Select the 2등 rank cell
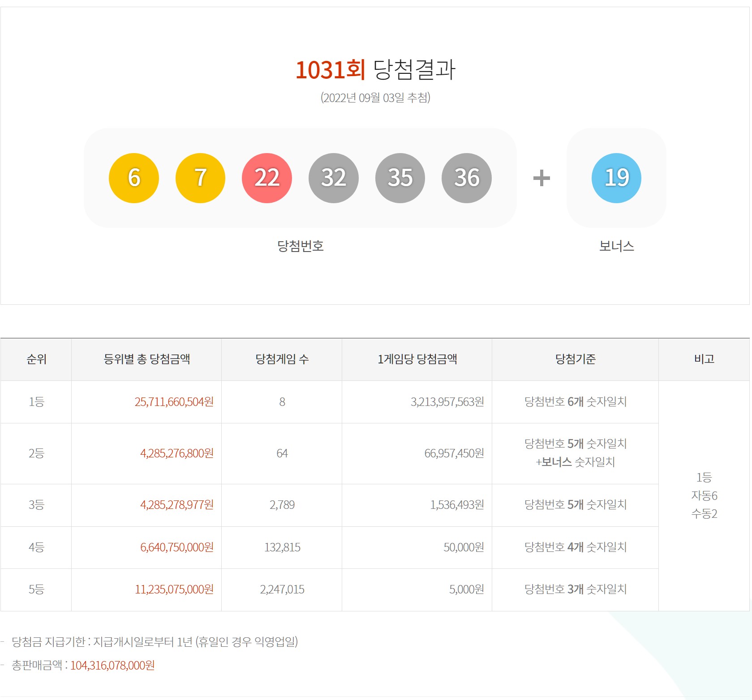Image resolution: width=752 pixels, height=700 pixels. [36, 453]
